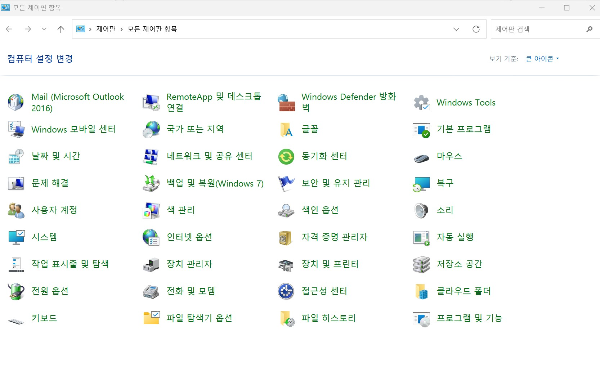
Task: Click the 장치 및 프린터 link
Action: click(330, 264)
